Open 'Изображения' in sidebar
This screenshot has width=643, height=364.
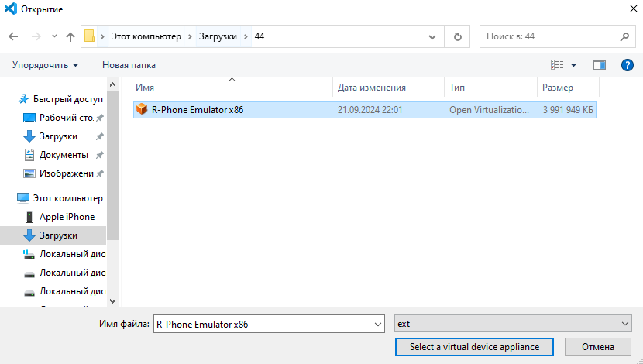[67, 173]
